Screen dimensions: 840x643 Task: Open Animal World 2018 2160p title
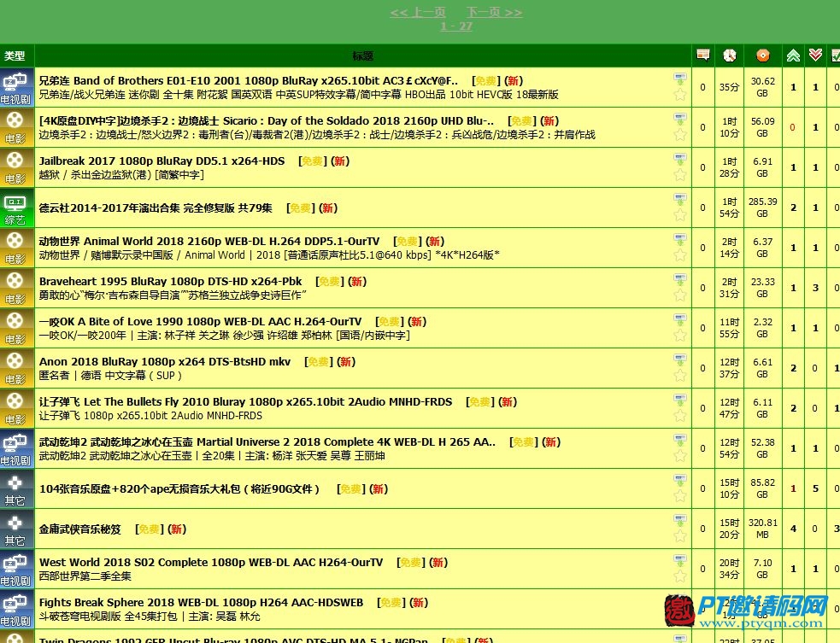click(209, 242)
